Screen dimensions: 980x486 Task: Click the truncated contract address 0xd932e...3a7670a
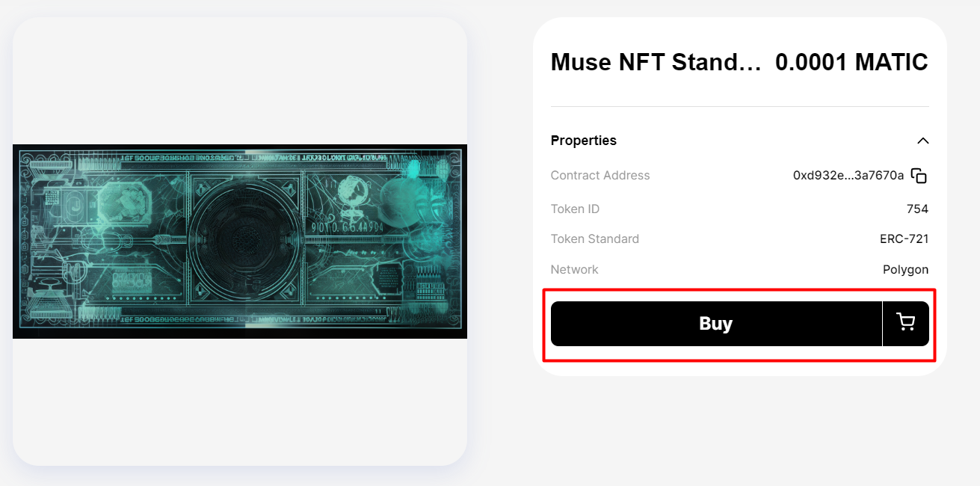point(848,176)
